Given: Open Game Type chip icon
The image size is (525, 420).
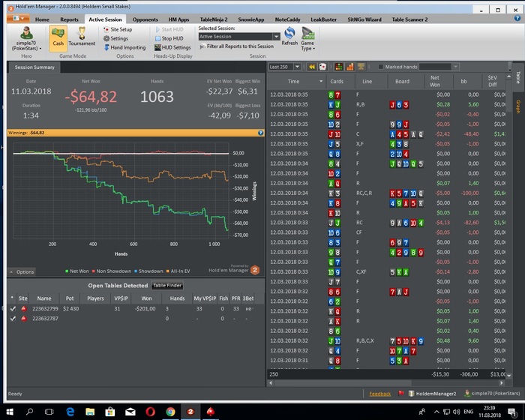Looking at the screenshot, I should click(307, 33).
